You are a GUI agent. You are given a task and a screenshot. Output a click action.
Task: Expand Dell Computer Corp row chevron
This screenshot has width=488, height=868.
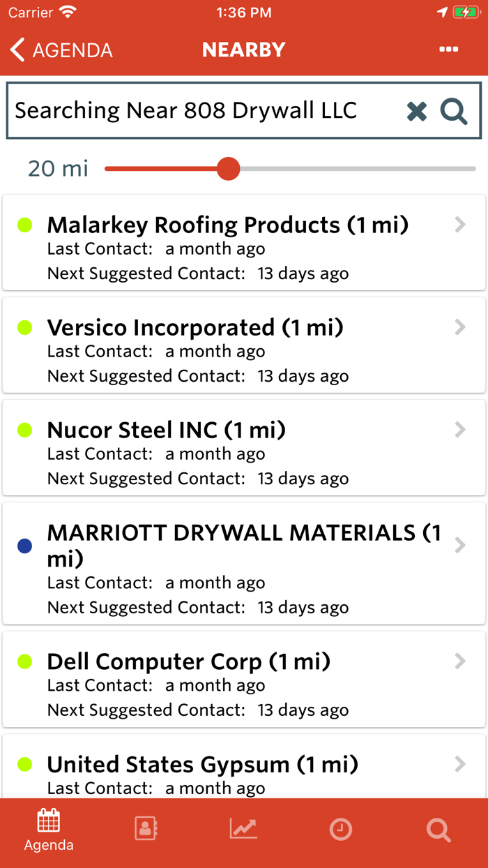pyautogui.click(x=460, y=661)
